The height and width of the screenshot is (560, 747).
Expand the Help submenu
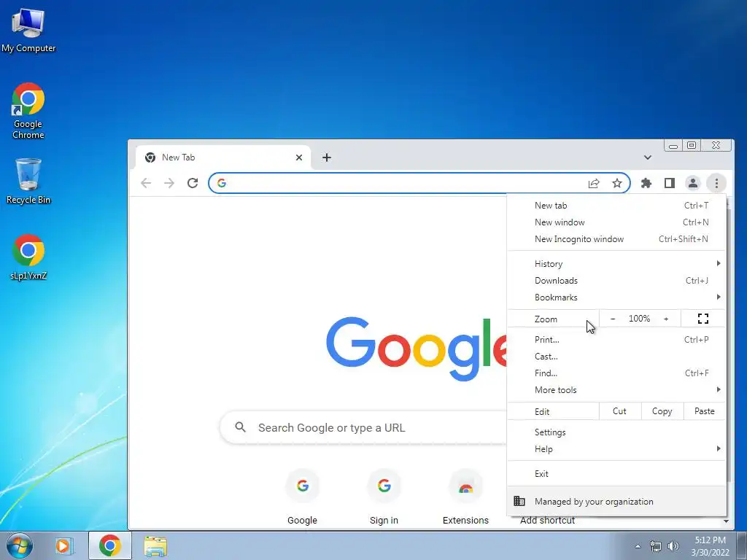[617, 449]
